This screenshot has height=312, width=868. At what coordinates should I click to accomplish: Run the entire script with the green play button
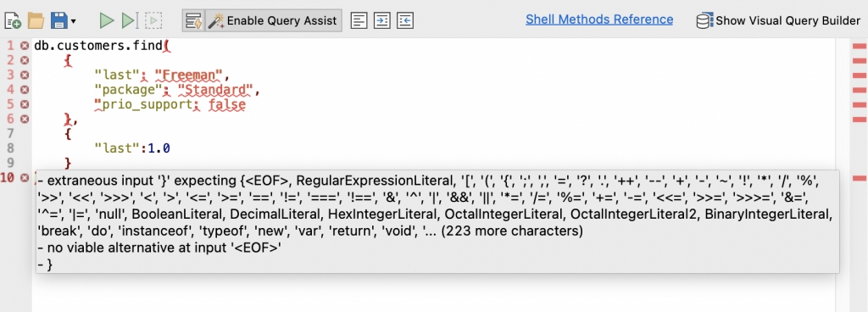pyautogui.click(x=106, y=21)
